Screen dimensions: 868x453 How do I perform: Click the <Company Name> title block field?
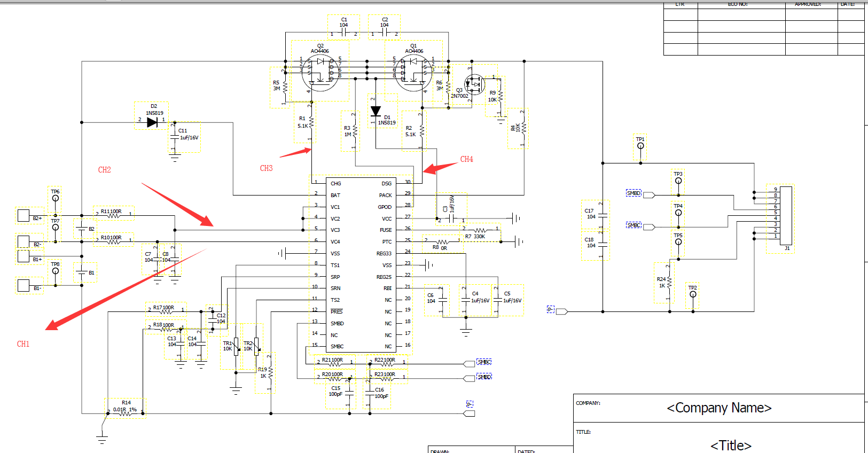coord(719,408)
